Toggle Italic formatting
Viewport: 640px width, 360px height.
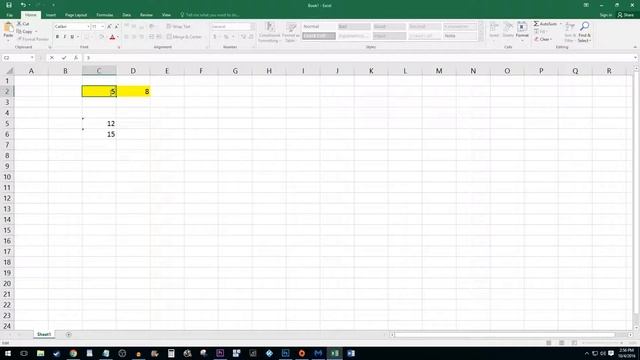(64, 37)
